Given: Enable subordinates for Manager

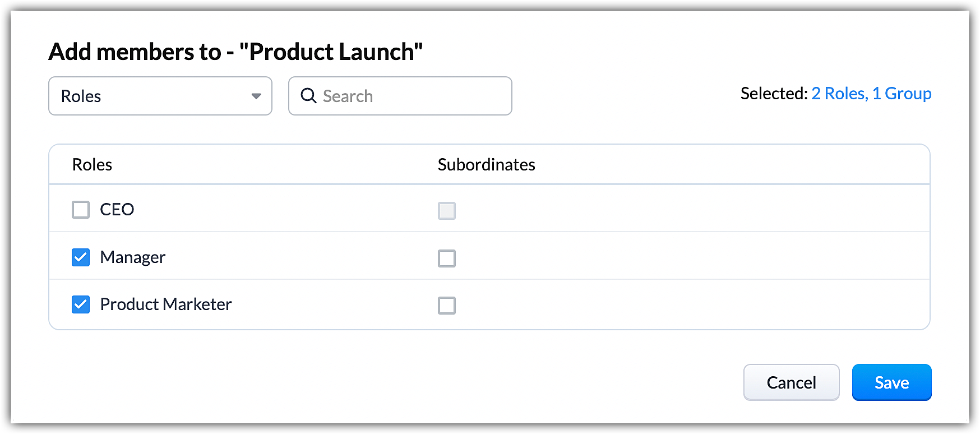Looking at the screenshot, I should [447, 258].
